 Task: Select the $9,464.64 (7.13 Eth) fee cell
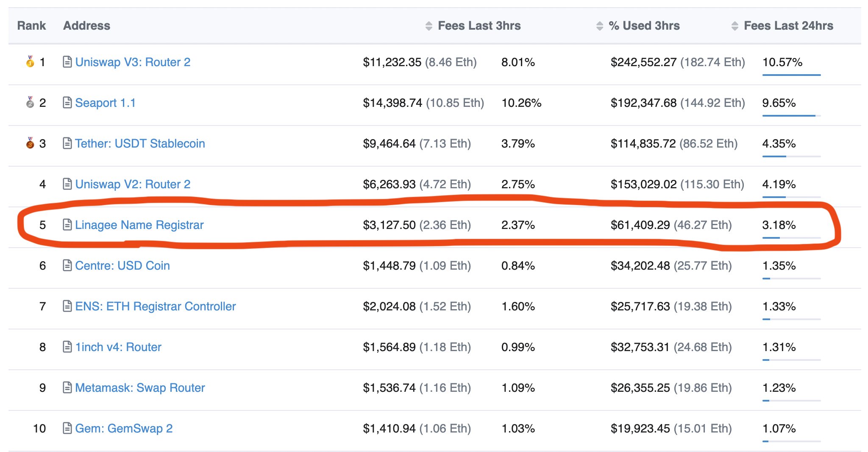point(417,143)
